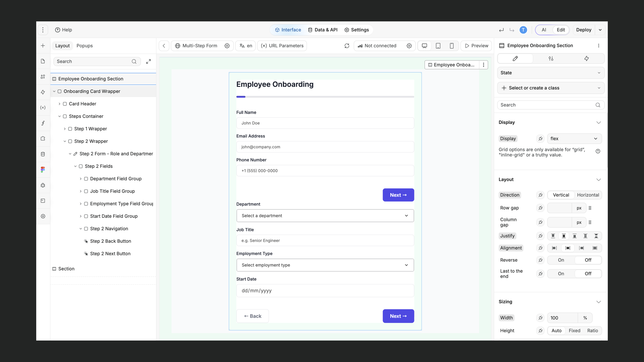This screenshot has height=362, width=644.
Task: Click the Full Name input field
Action: pos(325,123)
